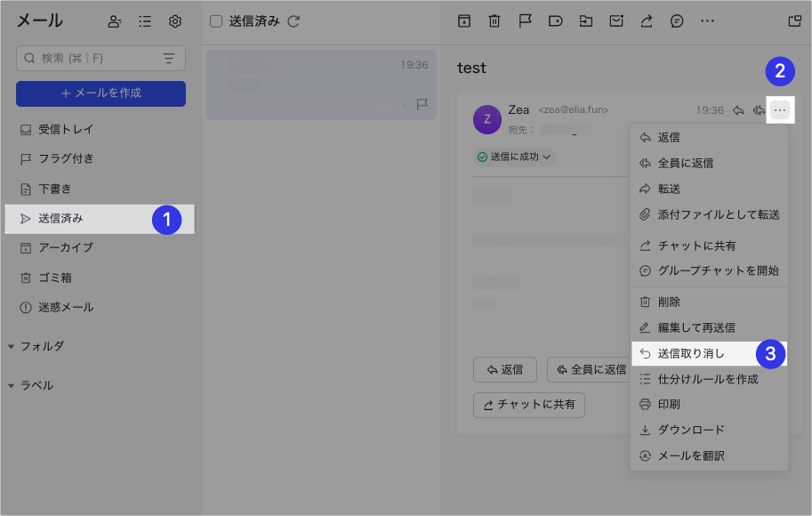
Task: Click the mail search input field
Action: point(93,59)
